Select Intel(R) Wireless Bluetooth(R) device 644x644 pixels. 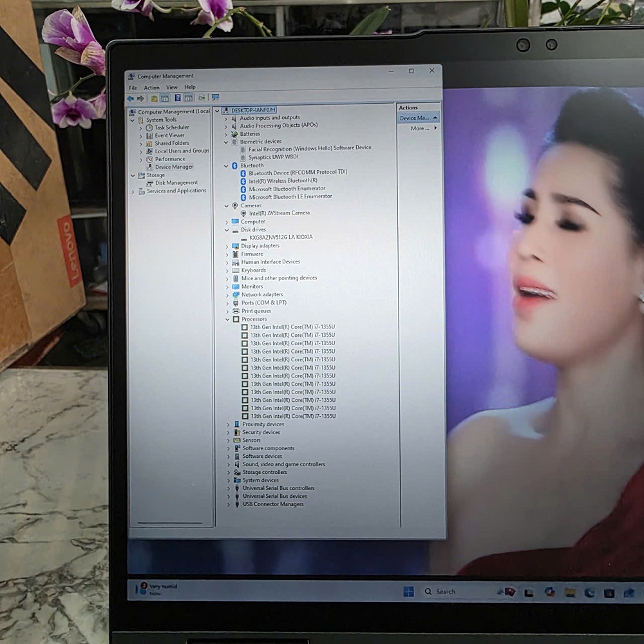(x=283, y=181)
